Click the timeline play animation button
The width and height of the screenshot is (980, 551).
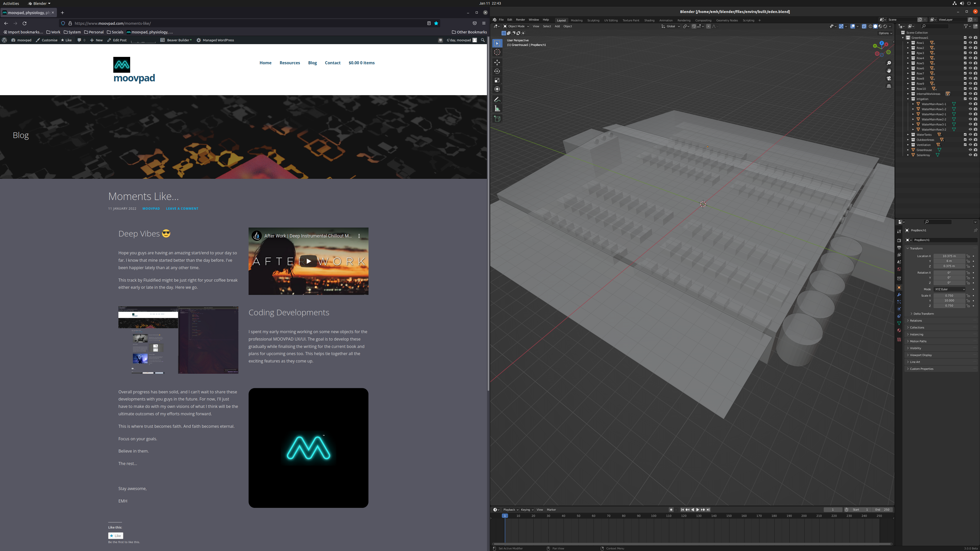(697, 510)
